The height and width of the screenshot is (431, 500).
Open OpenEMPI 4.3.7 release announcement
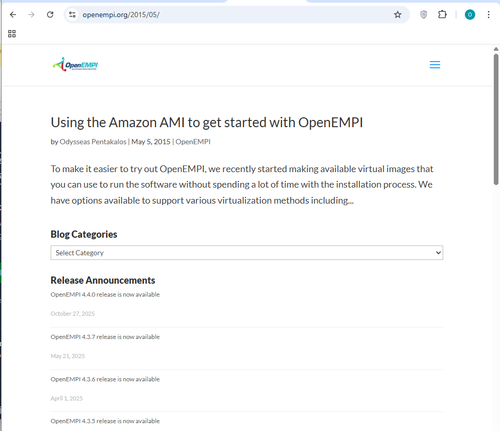coord(105,337)
